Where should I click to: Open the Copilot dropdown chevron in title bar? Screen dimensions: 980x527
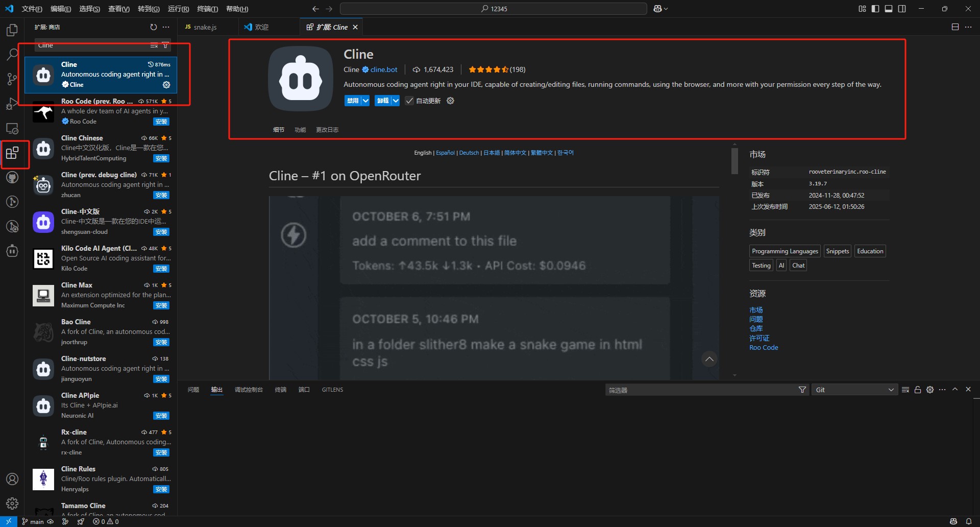[x=666, y=9]
